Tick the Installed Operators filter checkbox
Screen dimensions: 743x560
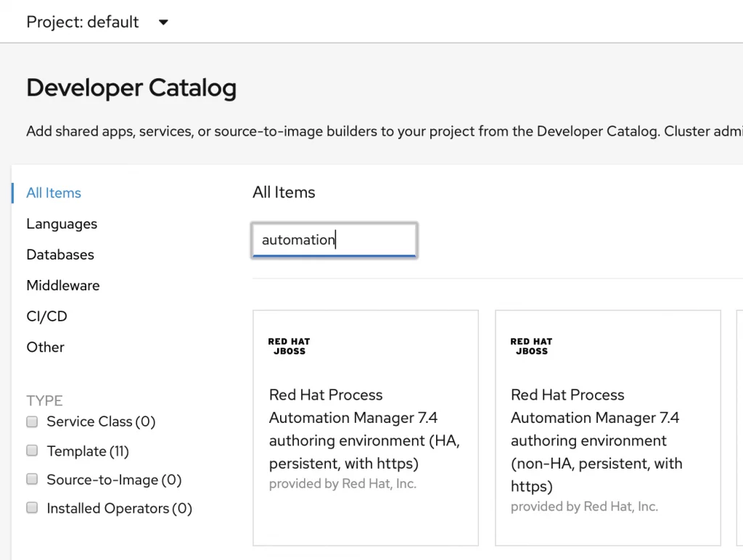[32, 508]
